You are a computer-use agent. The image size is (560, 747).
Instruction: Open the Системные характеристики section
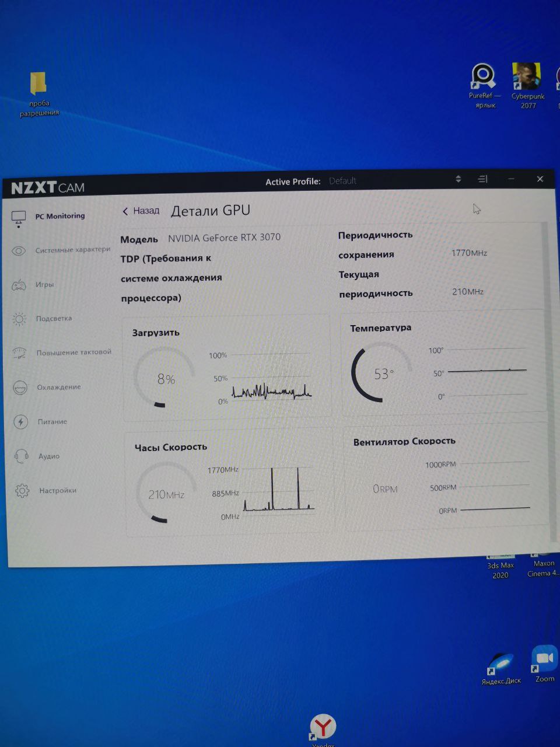72,250
